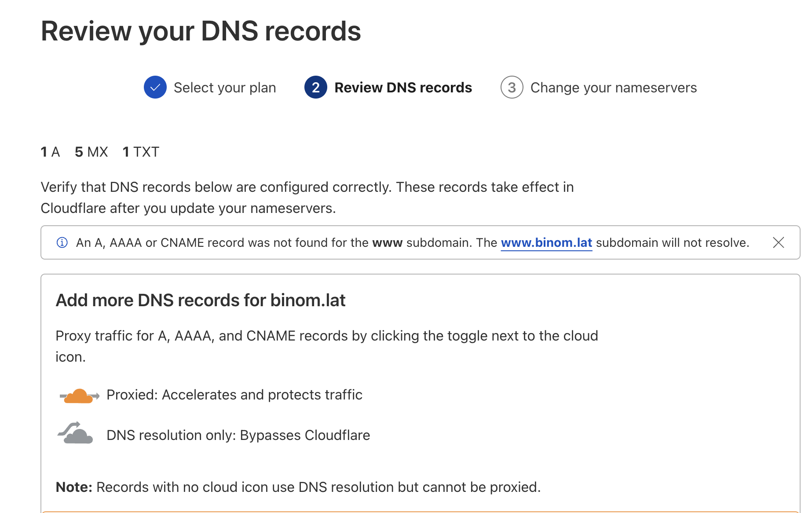
Task: Click the Proxied: Accelerates and protects traffic text
Action: 234,395
